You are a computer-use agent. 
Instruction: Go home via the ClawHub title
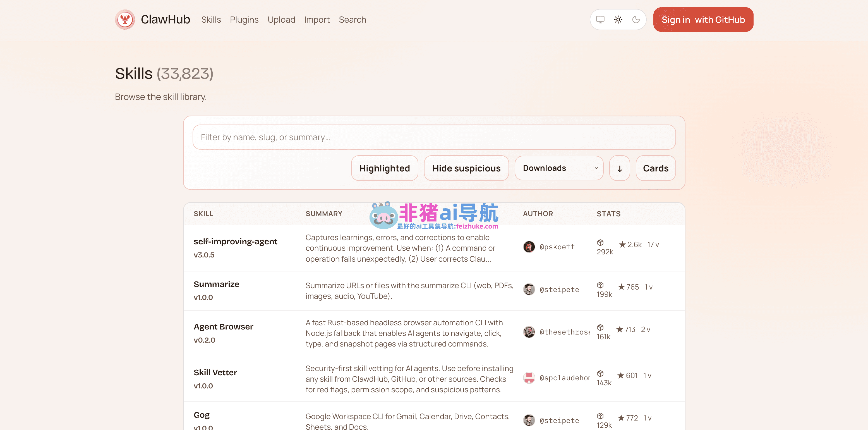tap(166, 20)
